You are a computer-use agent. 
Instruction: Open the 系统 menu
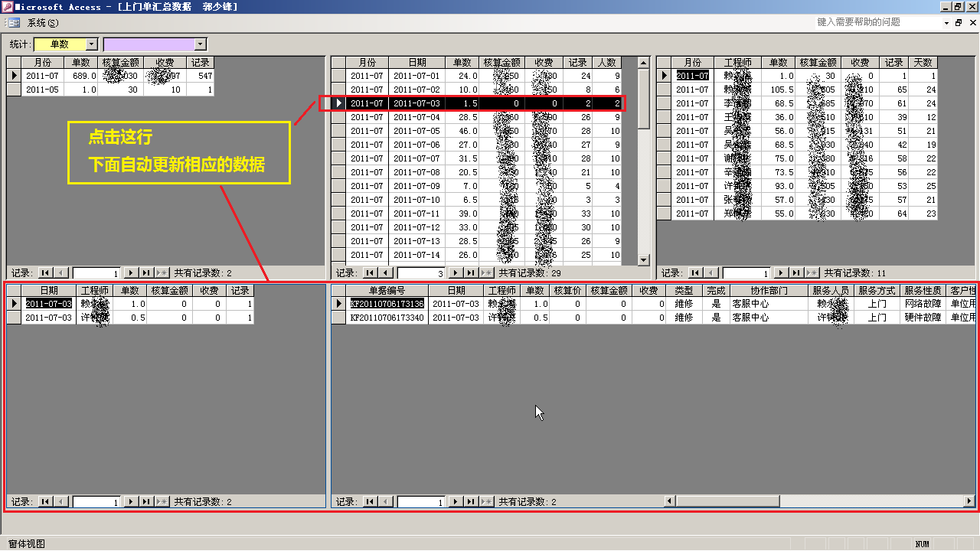click(42, 23)
